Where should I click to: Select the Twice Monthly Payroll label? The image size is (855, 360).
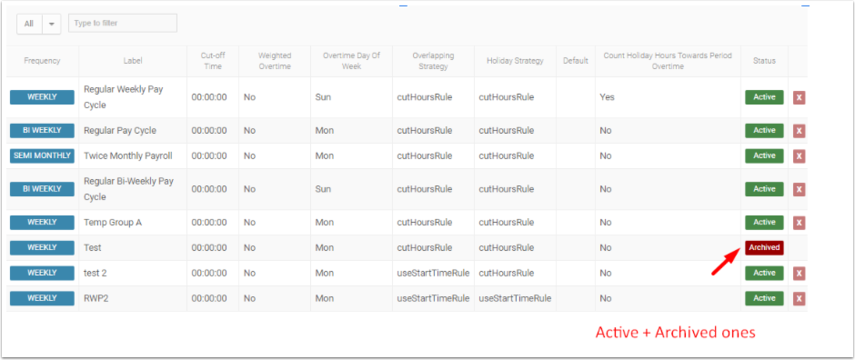click(x=128, y=155)
